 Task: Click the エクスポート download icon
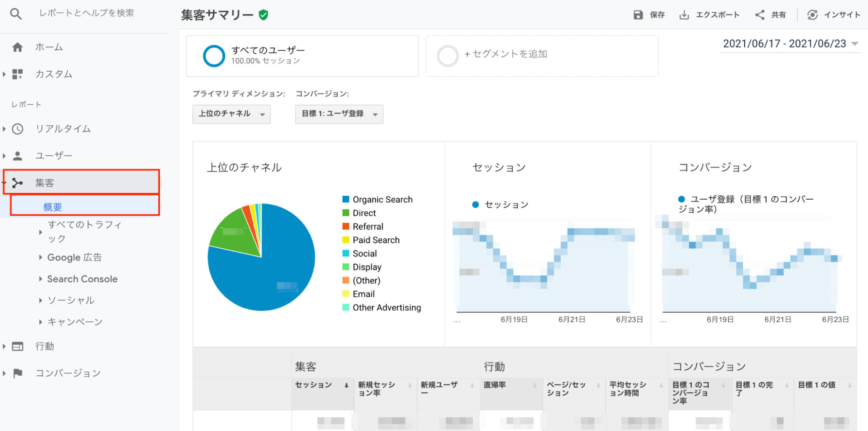tap(684, 15)
